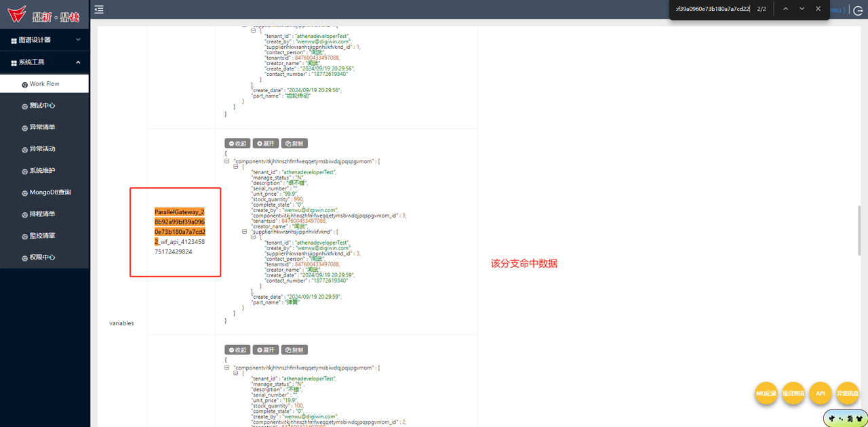The width and height of the screenshot is (868, 427).
Task: Click the 收起 button above ParallelGateway JSON
Action: [x=237, y=144]
